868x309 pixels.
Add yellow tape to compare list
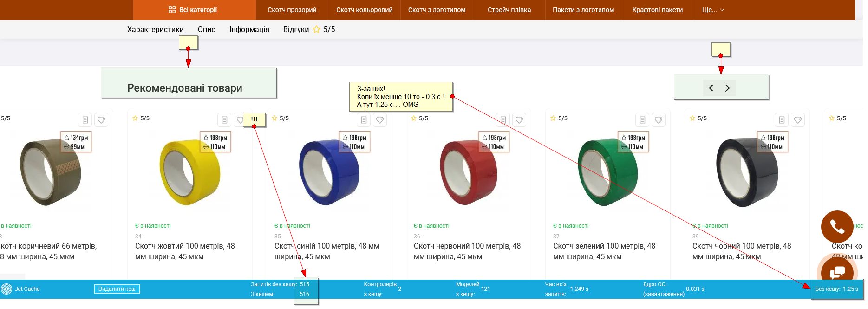click(224, 120)
